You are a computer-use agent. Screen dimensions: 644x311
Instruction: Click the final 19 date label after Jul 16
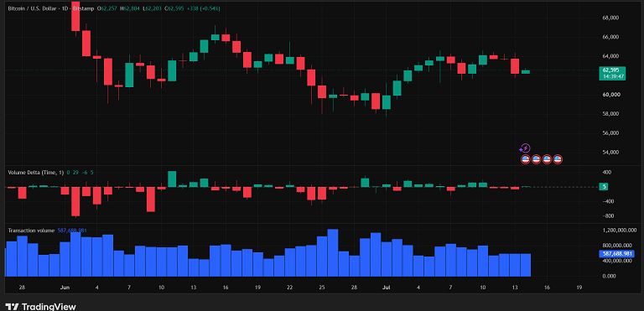[579, 288]
